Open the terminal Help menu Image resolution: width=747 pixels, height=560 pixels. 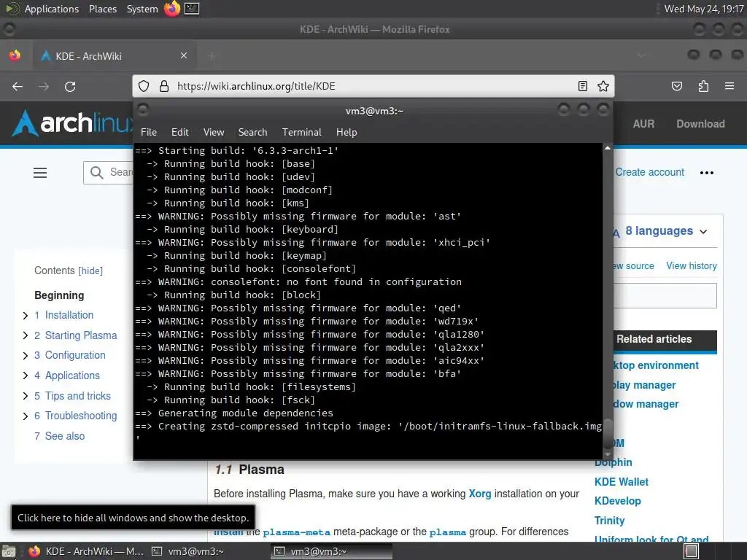347,132
